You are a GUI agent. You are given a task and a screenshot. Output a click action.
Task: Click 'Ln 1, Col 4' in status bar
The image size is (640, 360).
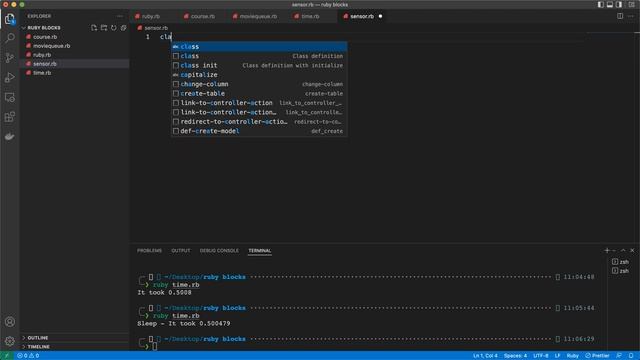click(x=485, y=356)
